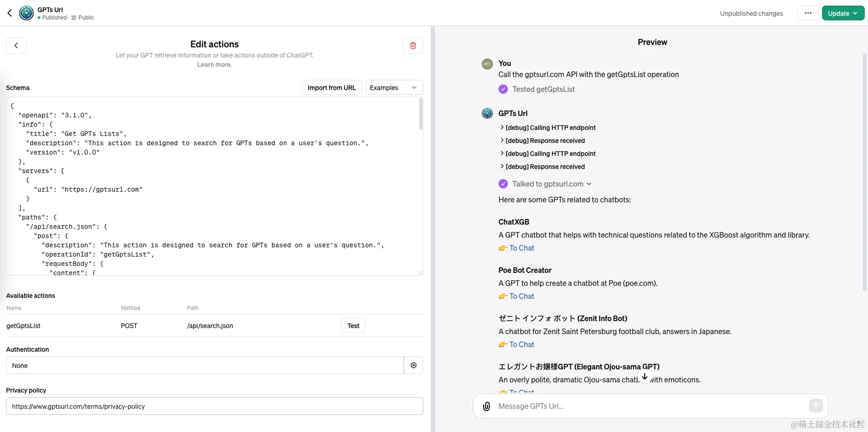
Task: Jump to bottom with down-arrow button
Action: click(645, 376)
